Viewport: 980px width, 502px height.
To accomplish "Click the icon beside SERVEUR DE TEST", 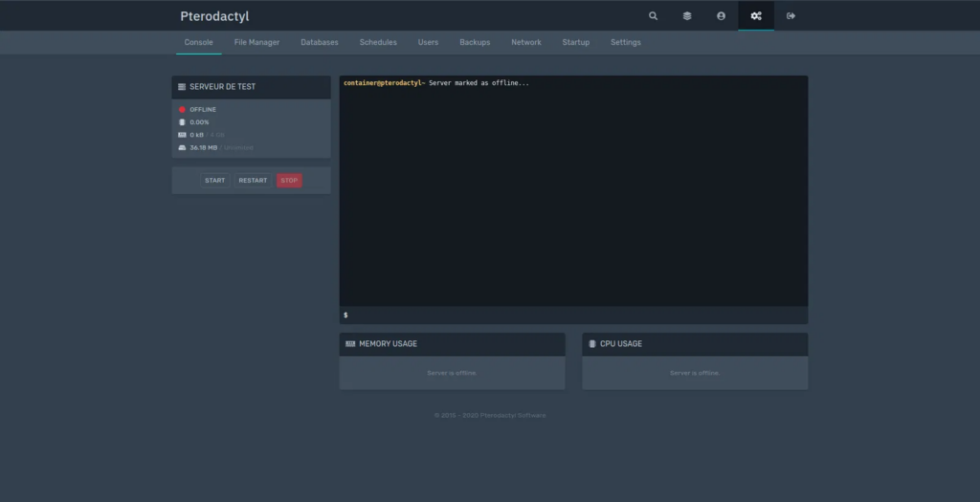I will [x=182, y=87].
